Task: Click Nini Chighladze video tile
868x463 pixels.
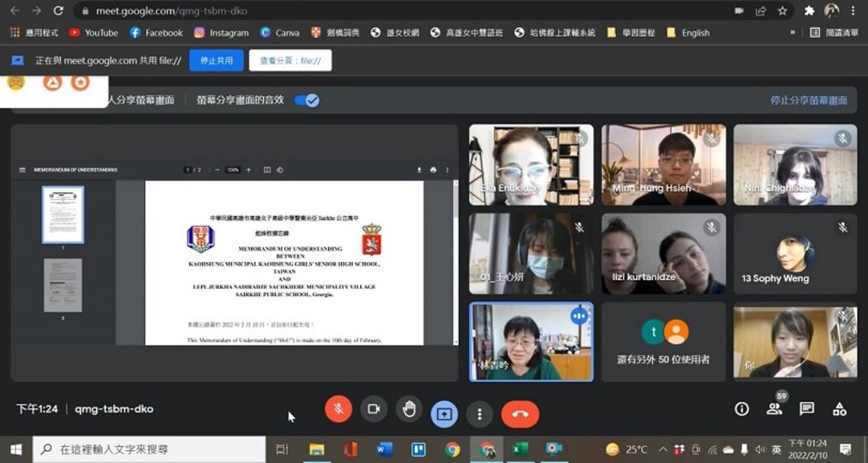Action: (796, 164)
